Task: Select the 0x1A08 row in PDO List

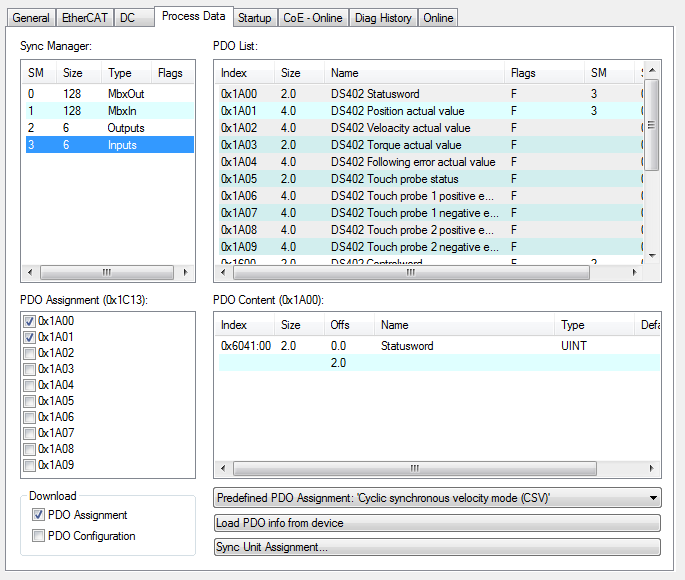Action: coord(430,230)
